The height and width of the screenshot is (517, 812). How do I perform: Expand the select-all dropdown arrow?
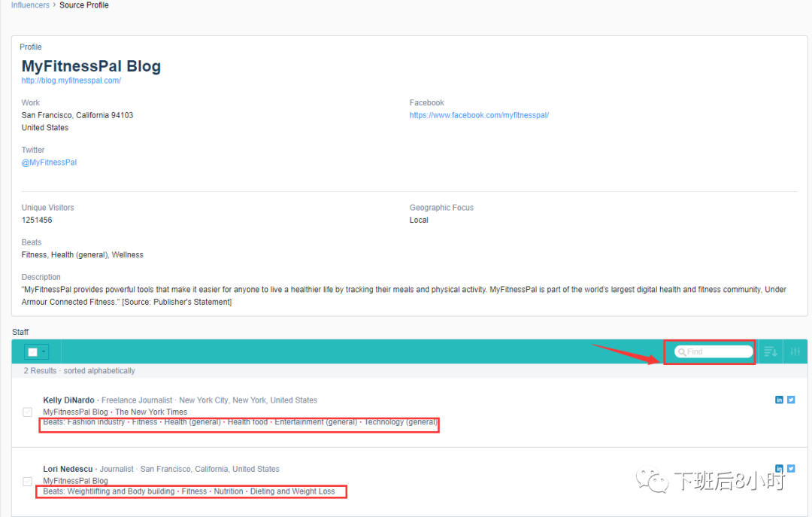[x=44, y=352]
